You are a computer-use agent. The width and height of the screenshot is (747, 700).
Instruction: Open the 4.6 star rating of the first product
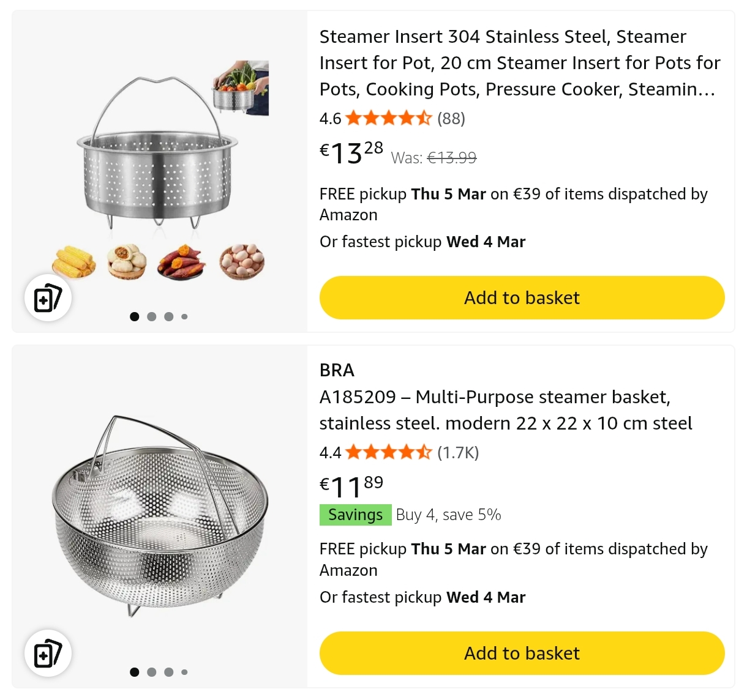tap(388, 118)
